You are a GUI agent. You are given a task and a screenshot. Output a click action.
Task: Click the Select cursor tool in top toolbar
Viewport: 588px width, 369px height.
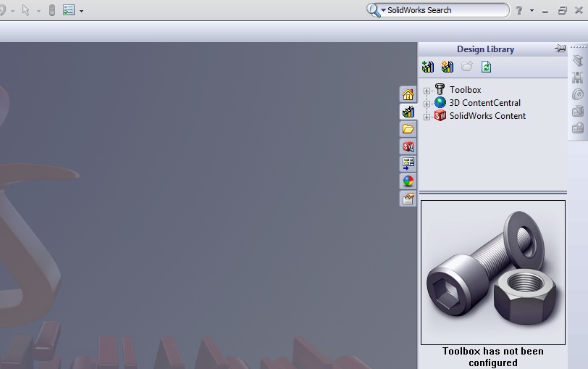(25, 10)
